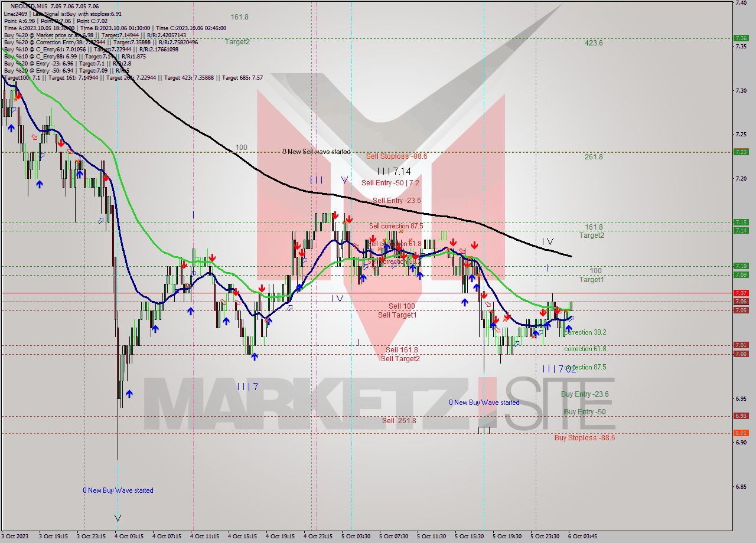
Task: Click the 'Sell Entry -50 | 7.2' label
Action: (x=390, y=183)
